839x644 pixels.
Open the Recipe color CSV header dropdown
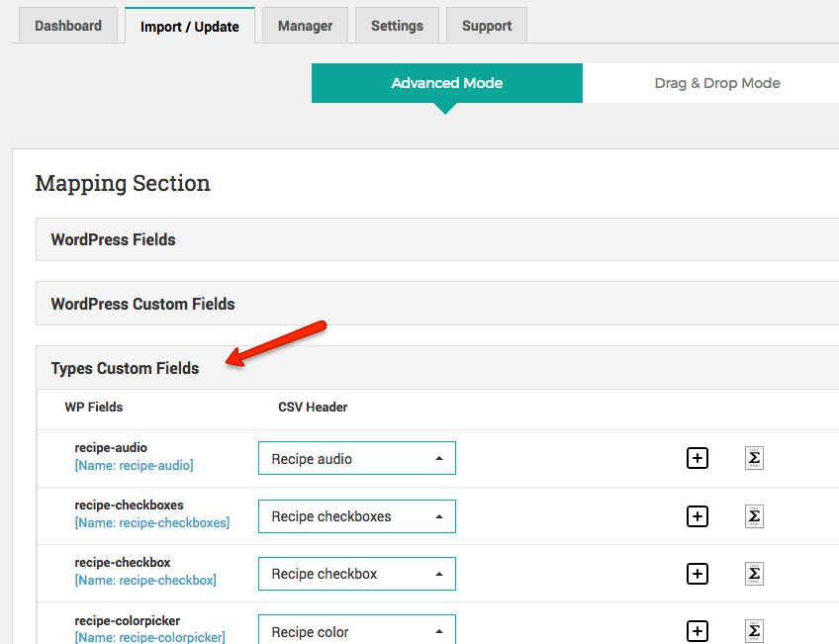click(x=357, y=630)
